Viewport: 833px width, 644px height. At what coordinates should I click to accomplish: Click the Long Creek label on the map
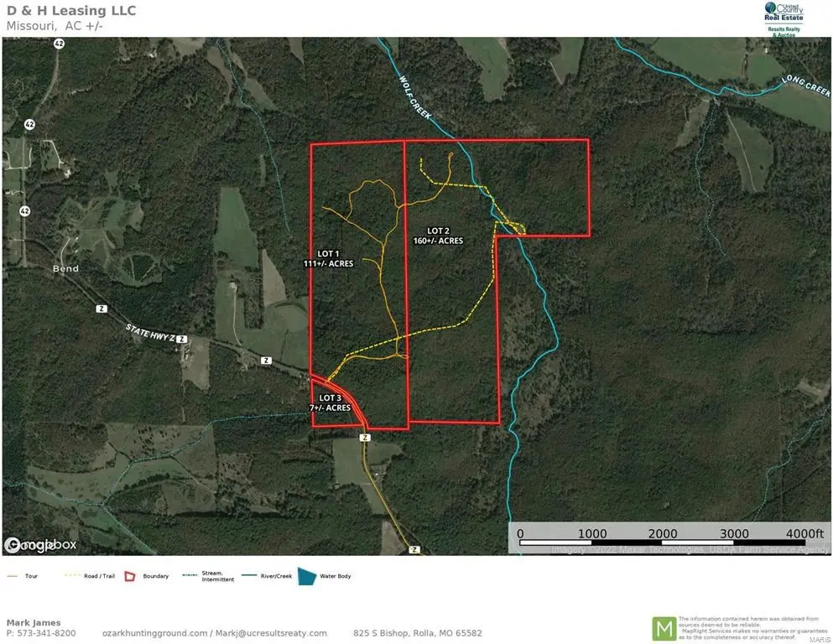(x=806, y=86)
